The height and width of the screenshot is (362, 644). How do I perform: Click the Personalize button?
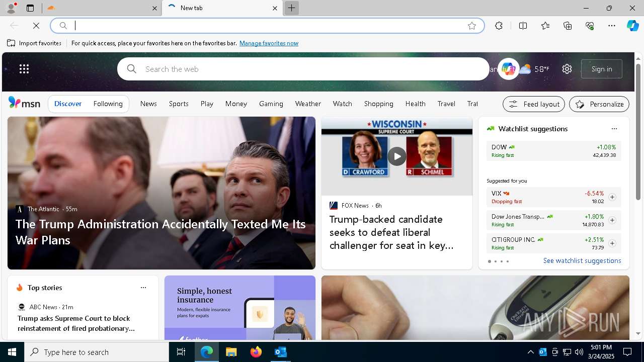[599, 104]
